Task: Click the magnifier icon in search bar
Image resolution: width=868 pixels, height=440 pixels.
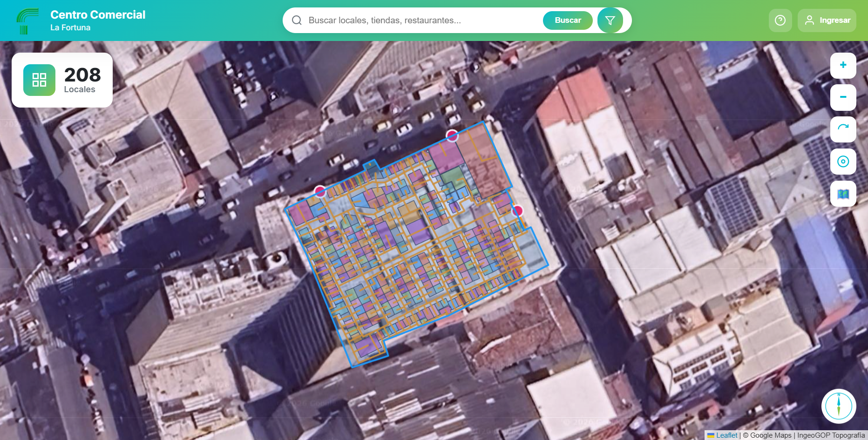Action: coord(297,20)
